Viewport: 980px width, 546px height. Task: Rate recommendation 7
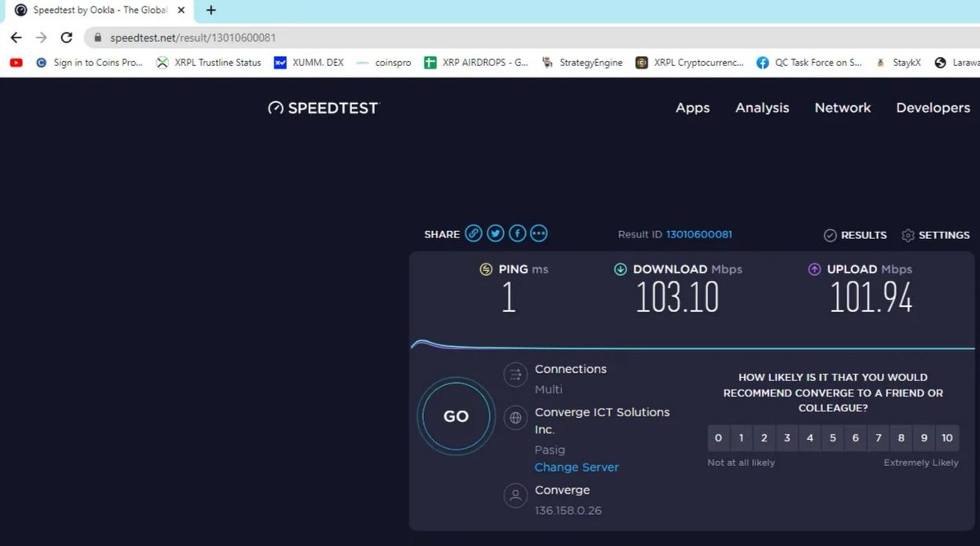(879, 437)
